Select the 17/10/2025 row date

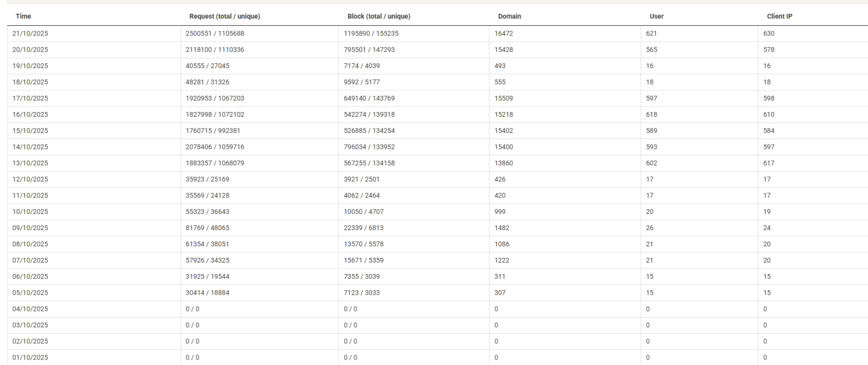click(30, 98)
